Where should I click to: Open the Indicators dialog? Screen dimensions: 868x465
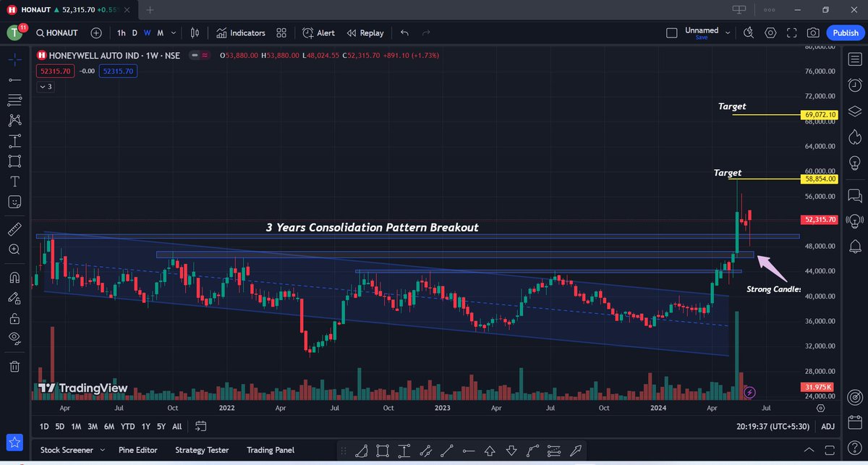(x=241, y=33)
